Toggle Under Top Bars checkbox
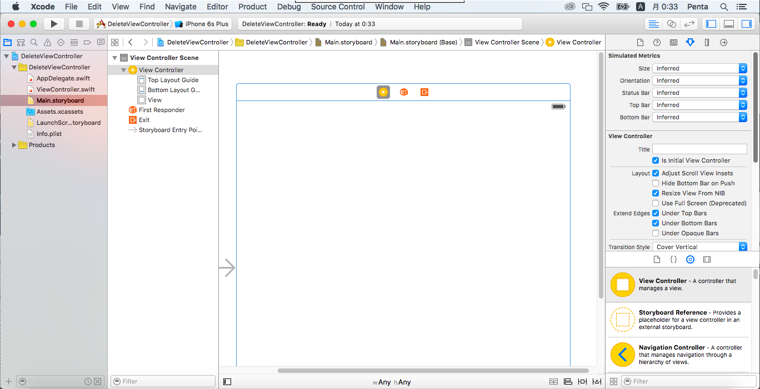The width and height of the screenshot is (760, 389). coord(655,213)
